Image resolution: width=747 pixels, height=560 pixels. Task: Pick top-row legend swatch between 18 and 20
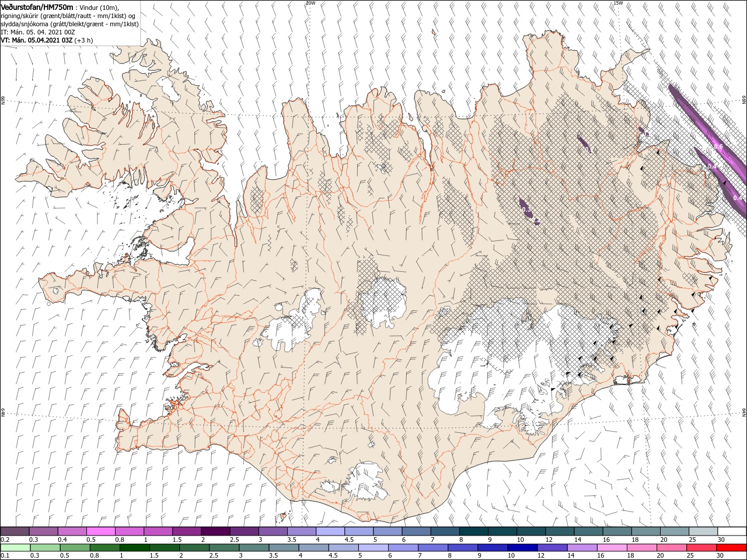(x=646, y=531)
